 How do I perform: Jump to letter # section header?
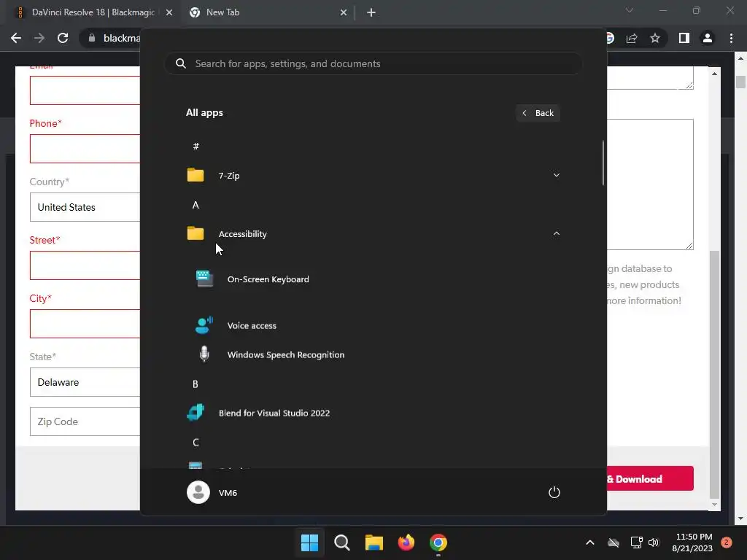pyautogui.click(x=196, y=146)
